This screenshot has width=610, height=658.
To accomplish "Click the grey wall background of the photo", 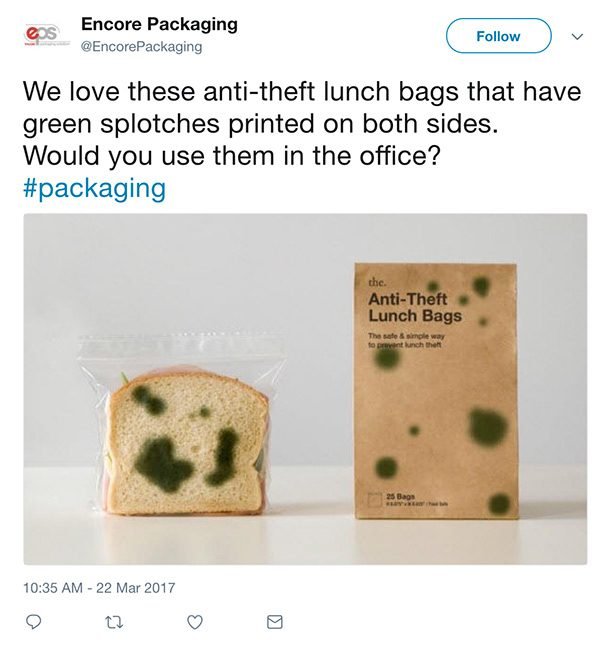I will click(200, 270).
